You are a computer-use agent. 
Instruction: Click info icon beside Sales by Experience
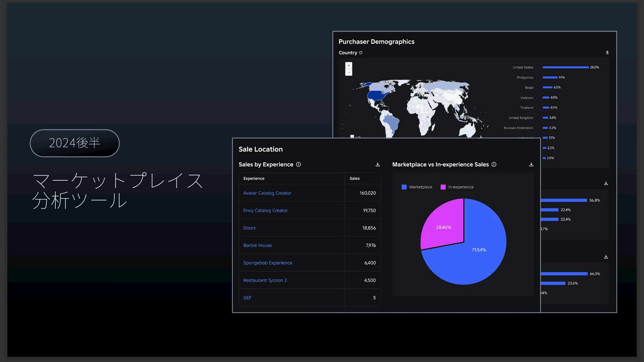pos(299,165)
